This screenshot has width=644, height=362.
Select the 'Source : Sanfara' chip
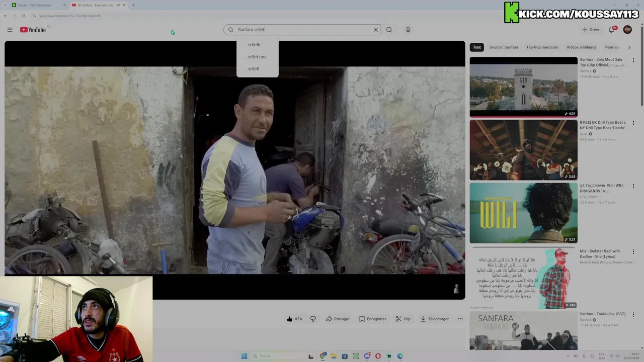point(504,47)
